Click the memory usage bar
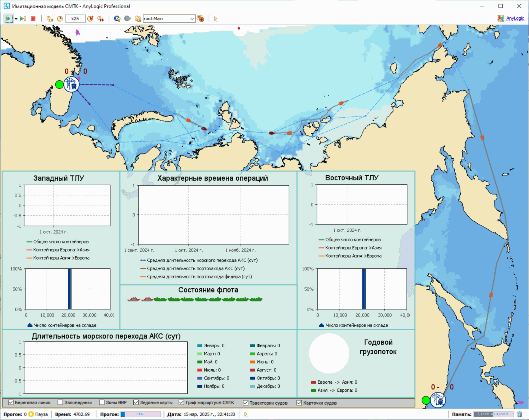This screenshot has width=529, height=420. point(493,414)
